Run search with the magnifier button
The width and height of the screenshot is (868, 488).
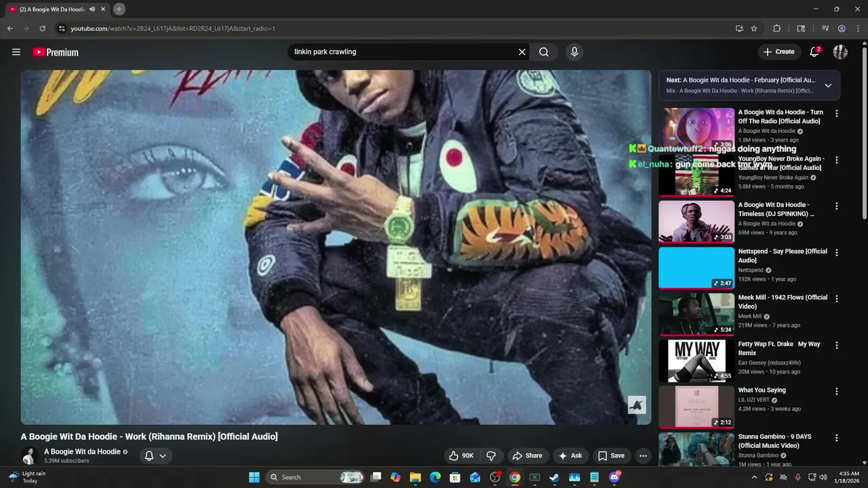pos(544,52)
